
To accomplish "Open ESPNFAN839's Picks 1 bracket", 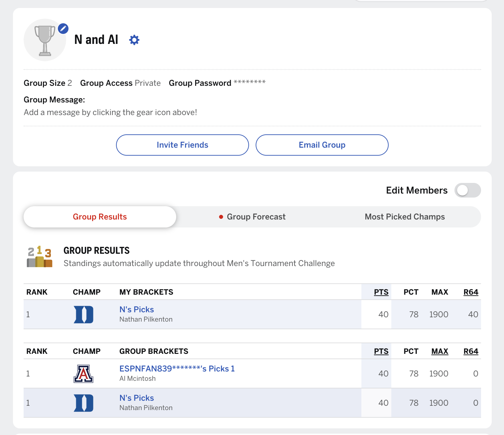I will coord(177,368).
